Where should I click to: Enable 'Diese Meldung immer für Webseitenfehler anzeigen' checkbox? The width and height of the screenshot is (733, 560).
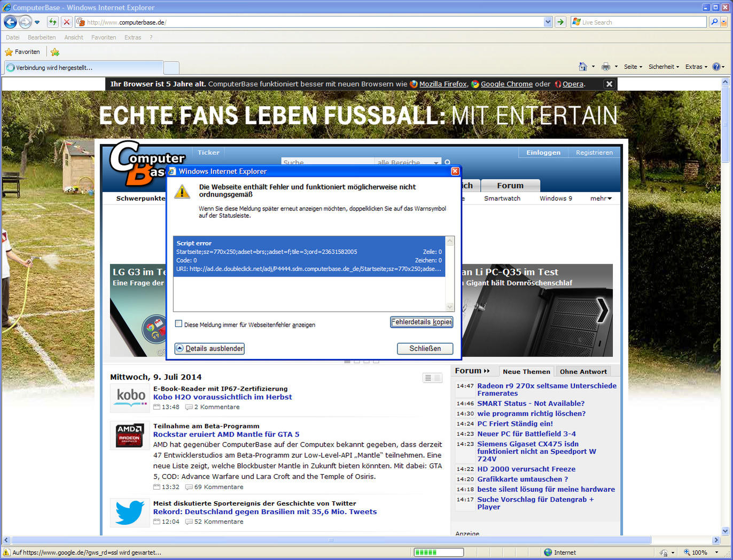pyautogui.click(x=179, y=324)
